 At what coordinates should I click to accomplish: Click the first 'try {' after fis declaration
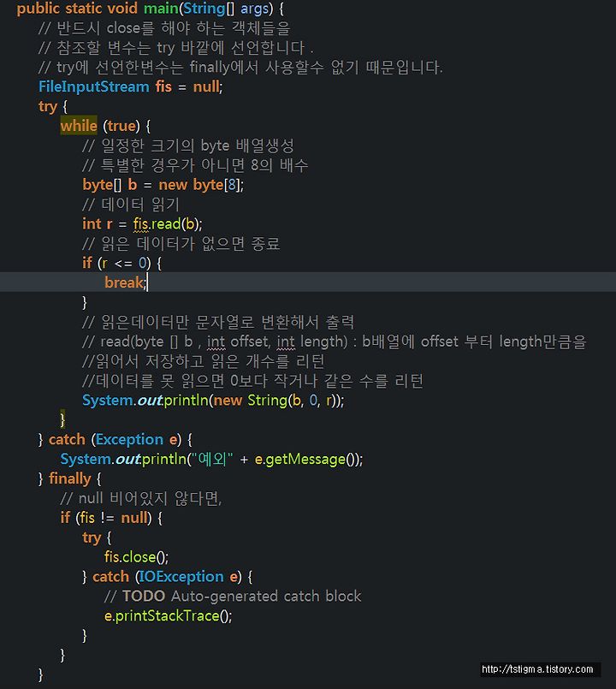tap(53, 106)
